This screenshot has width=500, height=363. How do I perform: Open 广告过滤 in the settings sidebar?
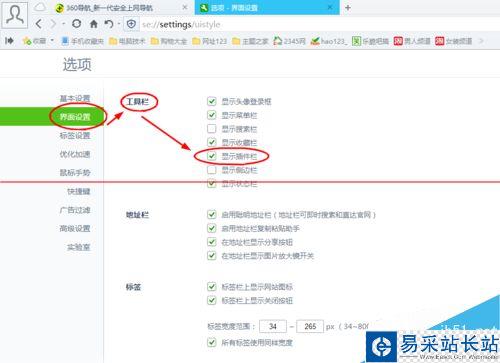[75, 210]
